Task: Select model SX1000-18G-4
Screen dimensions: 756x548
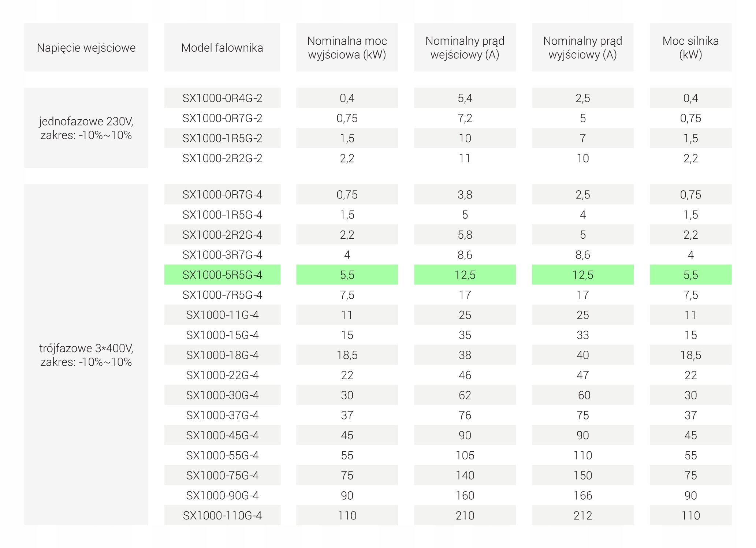Action: (222, 355)
